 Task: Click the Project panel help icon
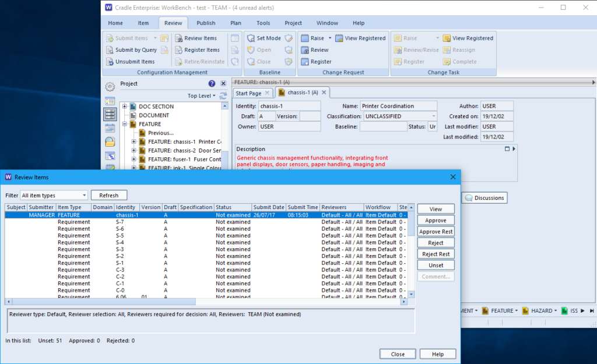click(212, 84)
